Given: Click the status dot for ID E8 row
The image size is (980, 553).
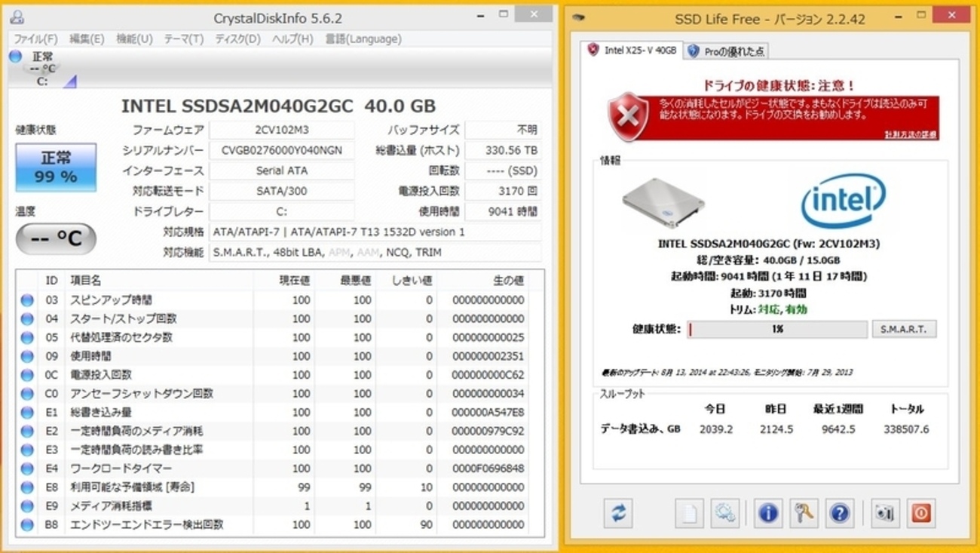Looking at the screenshot, I should (x=27, y=487).
